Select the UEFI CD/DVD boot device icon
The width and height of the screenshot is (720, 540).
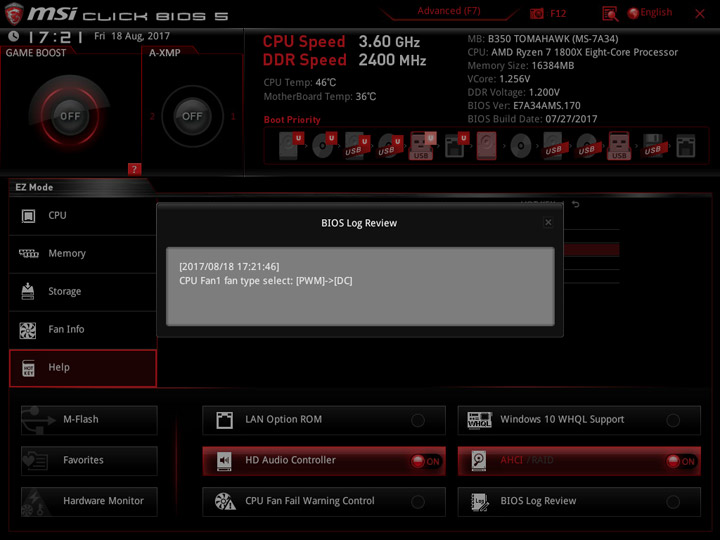[324, 146]
